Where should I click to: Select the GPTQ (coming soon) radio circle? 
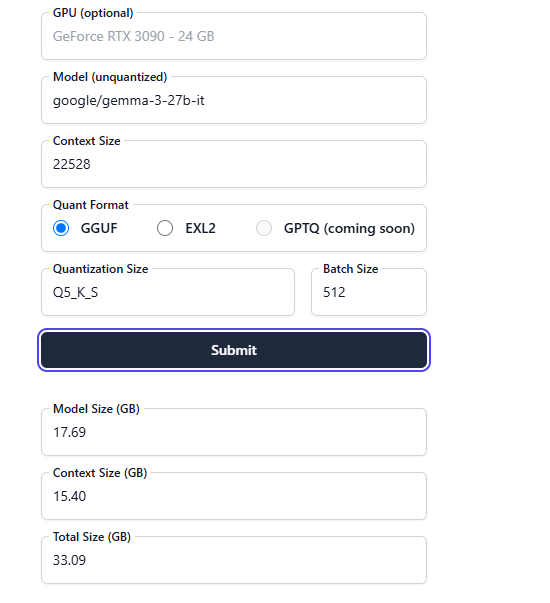[x=264, y=228]
